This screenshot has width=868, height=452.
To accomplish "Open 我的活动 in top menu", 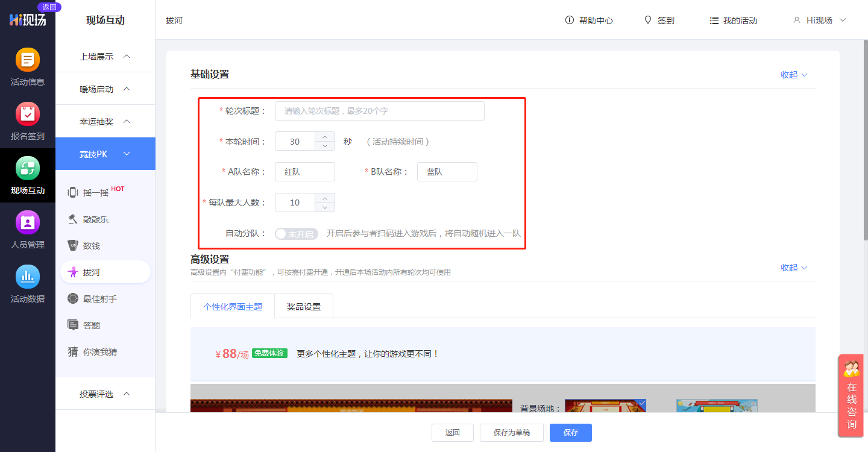I will pos(733,20).
